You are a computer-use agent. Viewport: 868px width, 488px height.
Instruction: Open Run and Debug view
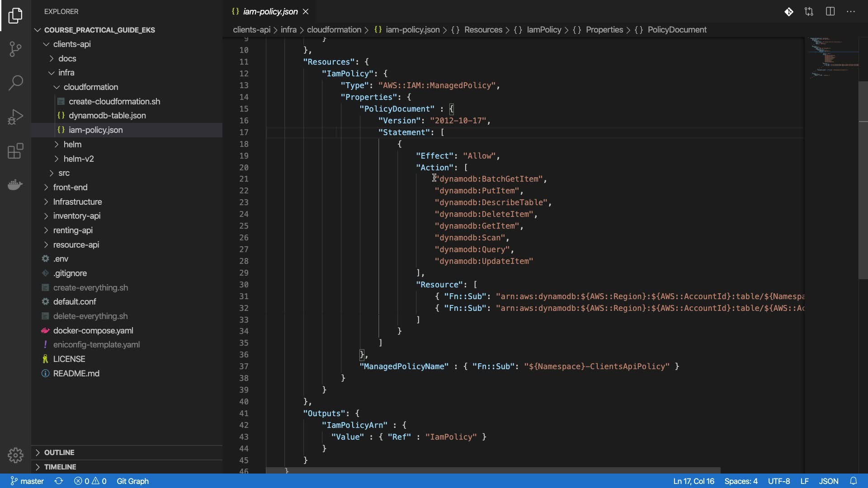click(15, 117)
